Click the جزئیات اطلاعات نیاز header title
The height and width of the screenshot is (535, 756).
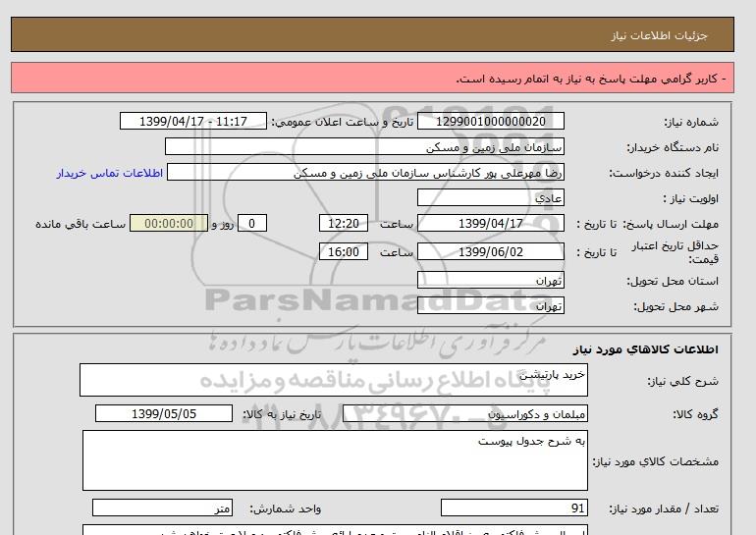(659, 35)
